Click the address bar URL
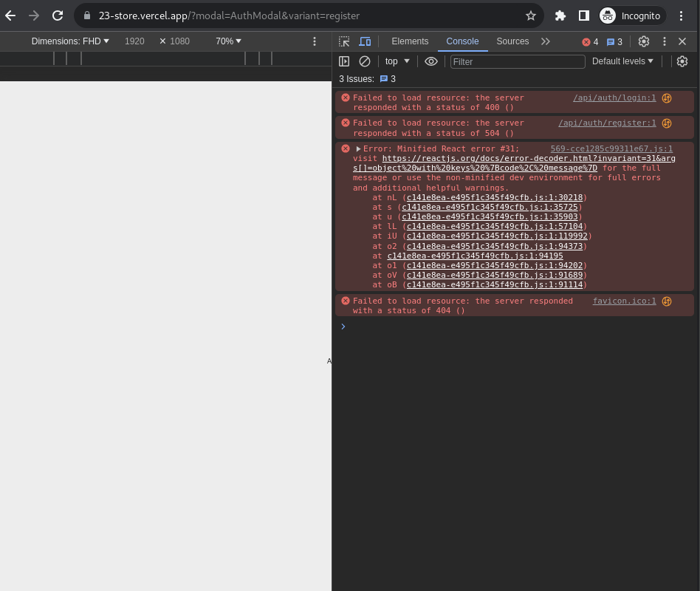The width and height of the screenshot is (700, 591). (x=229, y=16)
